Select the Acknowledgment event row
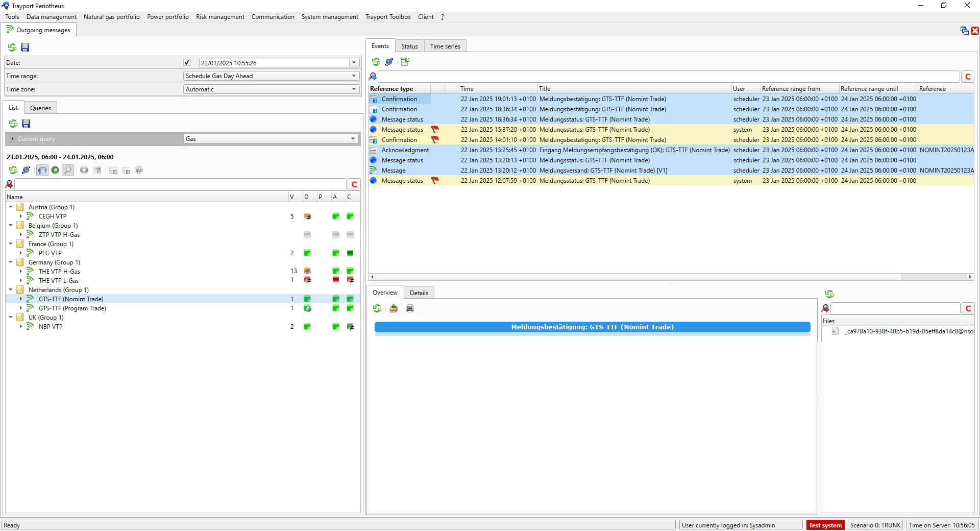Image resolution: width=980 pixels, height=531 pixels. pyautogui.click(x=405, y=150)
